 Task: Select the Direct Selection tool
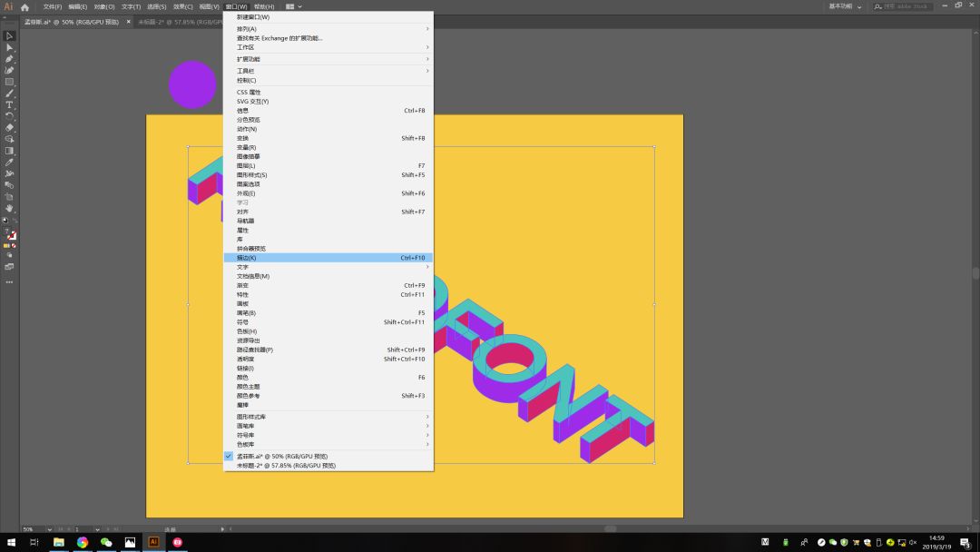coord(9,47)
